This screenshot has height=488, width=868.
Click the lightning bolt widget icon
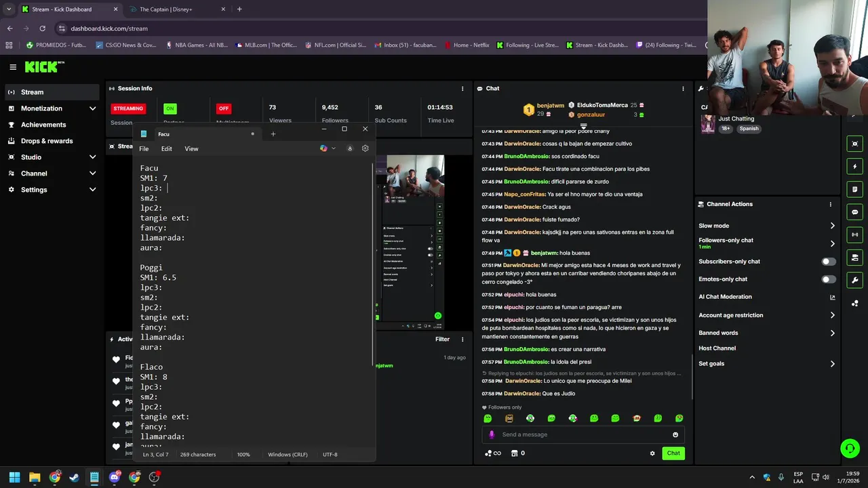pos(854,166)
